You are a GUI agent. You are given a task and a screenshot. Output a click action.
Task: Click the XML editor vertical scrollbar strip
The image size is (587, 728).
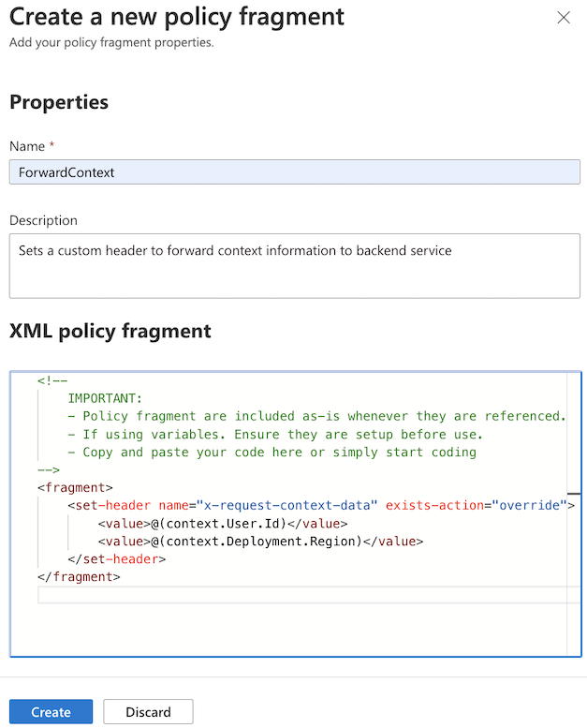pyautogui.click(x=574, y=514)
